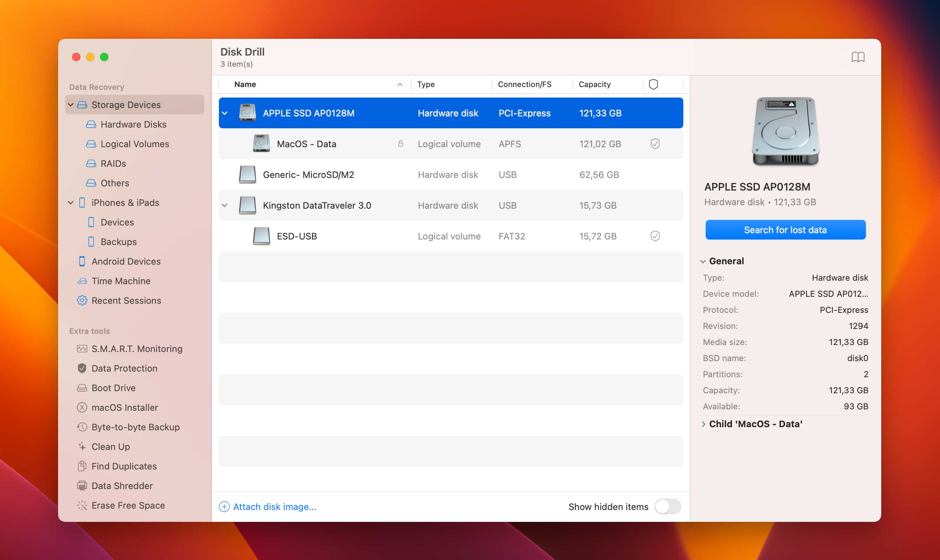Click the RAIDs sidebar icon
Image resolution: width=940 pixels, height=560 pixels.
(x=91, y=163)
